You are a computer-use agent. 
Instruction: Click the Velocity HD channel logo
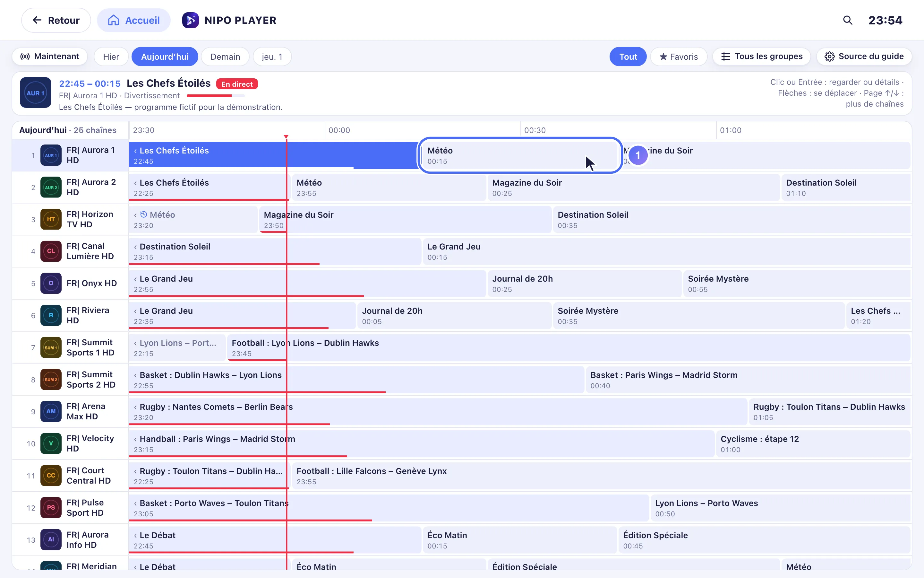(x=51, y=443)
